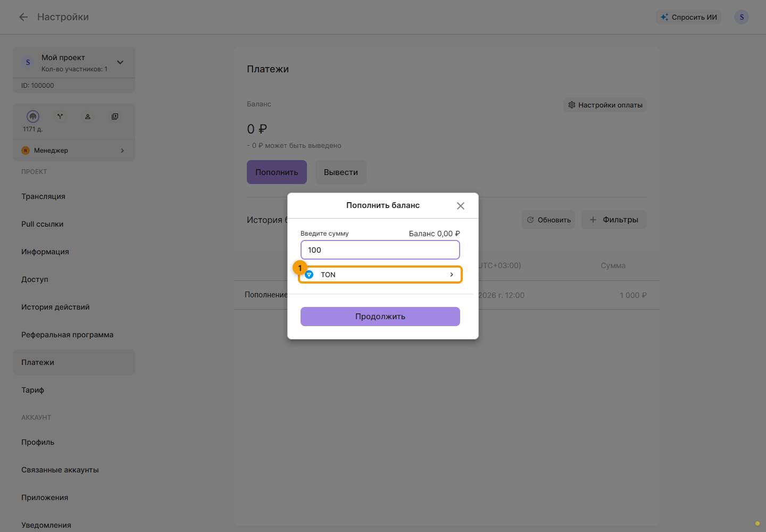Click the Пополнить button
Screen dimensions: 766x532
pyautogui.click(x=277, y=172)
